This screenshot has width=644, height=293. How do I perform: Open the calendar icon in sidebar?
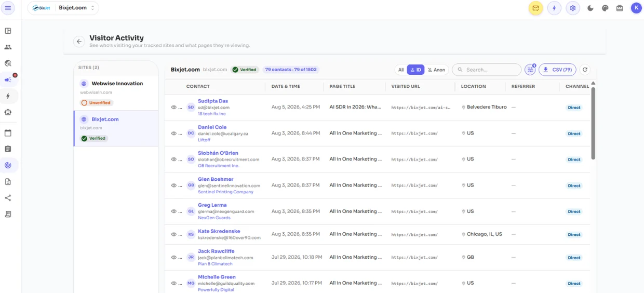(x=8, y=133)
